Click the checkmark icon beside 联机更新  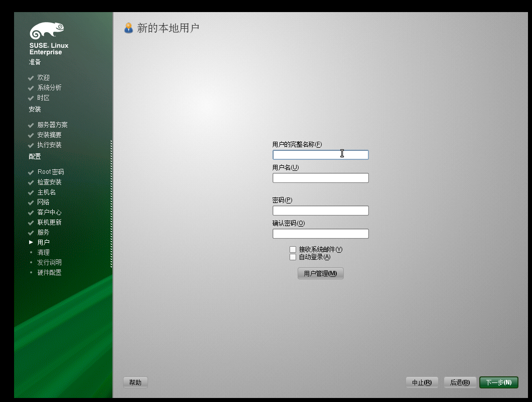31,222
